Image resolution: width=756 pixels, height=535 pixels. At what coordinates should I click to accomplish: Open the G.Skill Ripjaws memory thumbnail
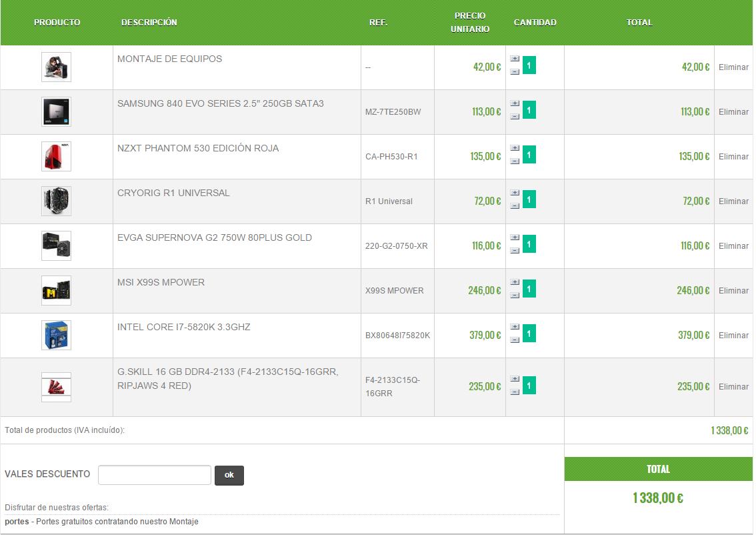click(56, 388)
